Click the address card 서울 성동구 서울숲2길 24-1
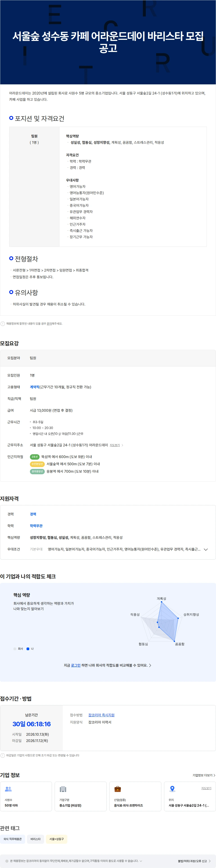Screen dimensions: 216x868 190,796
